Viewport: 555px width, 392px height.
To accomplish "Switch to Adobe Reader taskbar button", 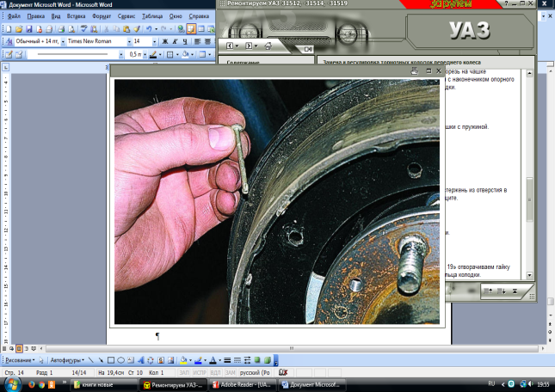I will pyautogui.click(x=242, y=385).
